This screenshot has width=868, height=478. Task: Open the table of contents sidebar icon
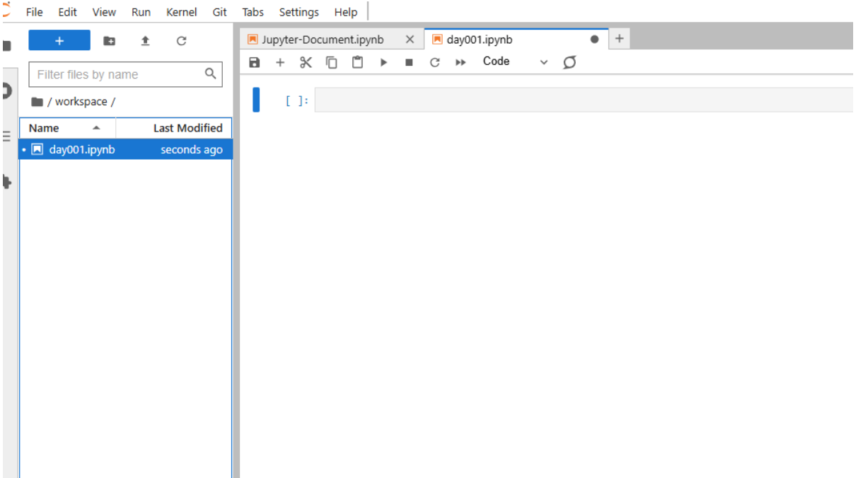[x=7, y=135]
